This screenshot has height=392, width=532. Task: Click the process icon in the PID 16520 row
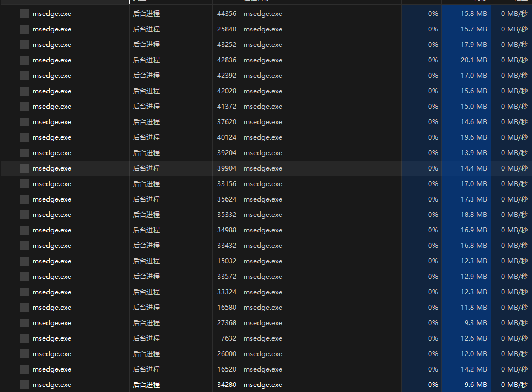25,369
